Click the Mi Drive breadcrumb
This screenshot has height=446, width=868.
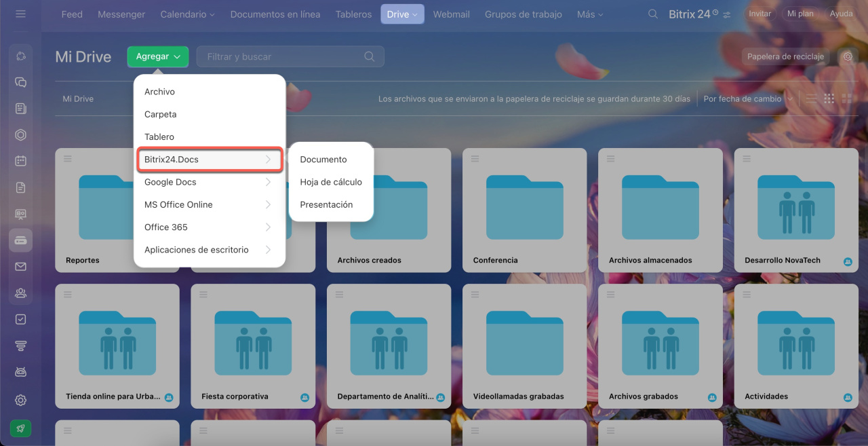(78, 99)
